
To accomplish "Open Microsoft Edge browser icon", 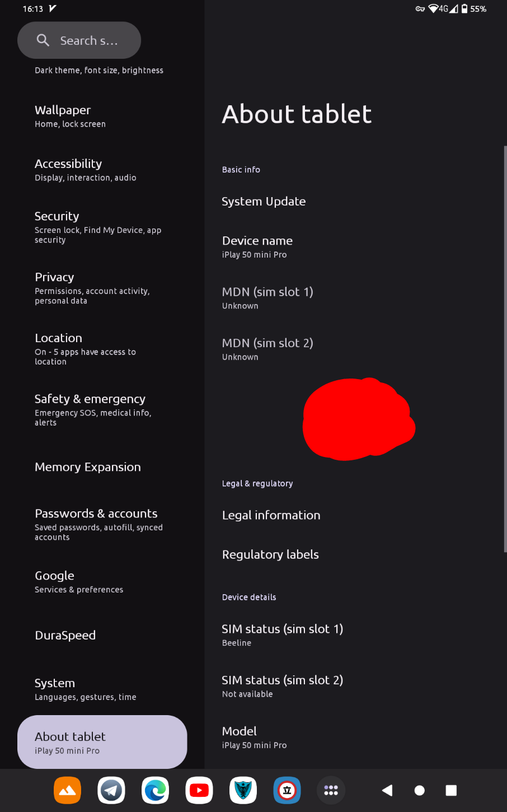I will point(155,790).
